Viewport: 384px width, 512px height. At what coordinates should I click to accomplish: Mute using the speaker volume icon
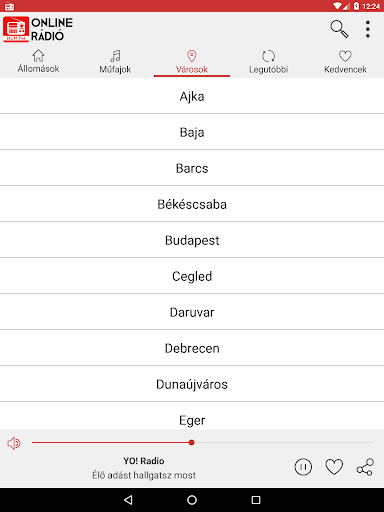click(14, 443)
